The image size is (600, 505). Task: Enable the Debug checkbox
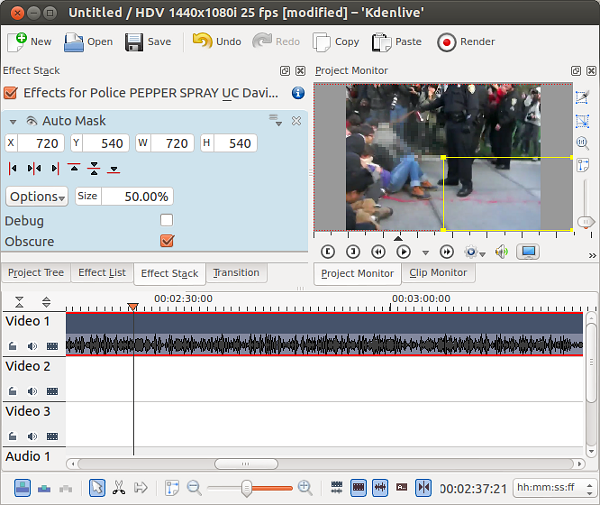click(167, 220)
